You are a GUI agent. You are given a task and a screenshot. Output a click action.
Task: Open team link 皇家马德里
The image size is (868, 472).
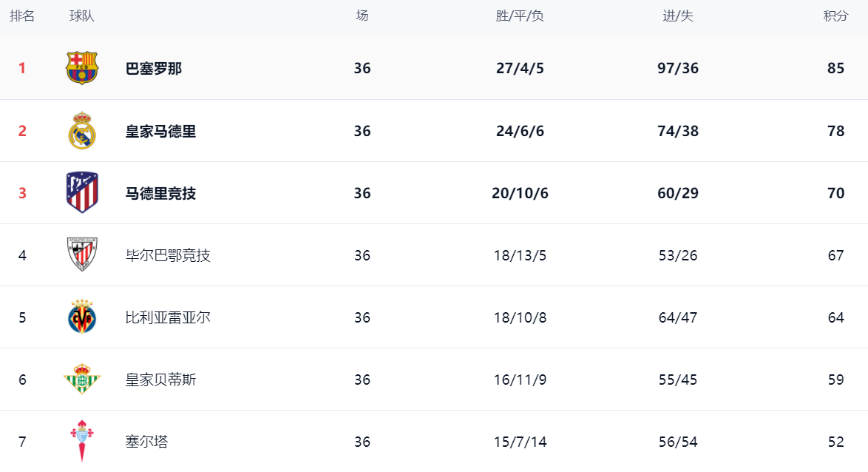click(x=160, y=131)
